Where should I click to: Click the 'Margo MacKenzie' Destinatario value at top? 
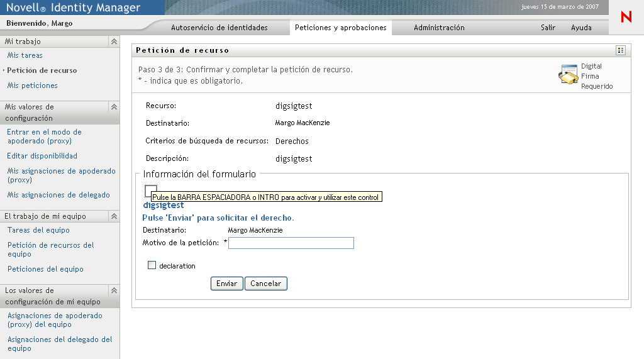click(303, 123)
